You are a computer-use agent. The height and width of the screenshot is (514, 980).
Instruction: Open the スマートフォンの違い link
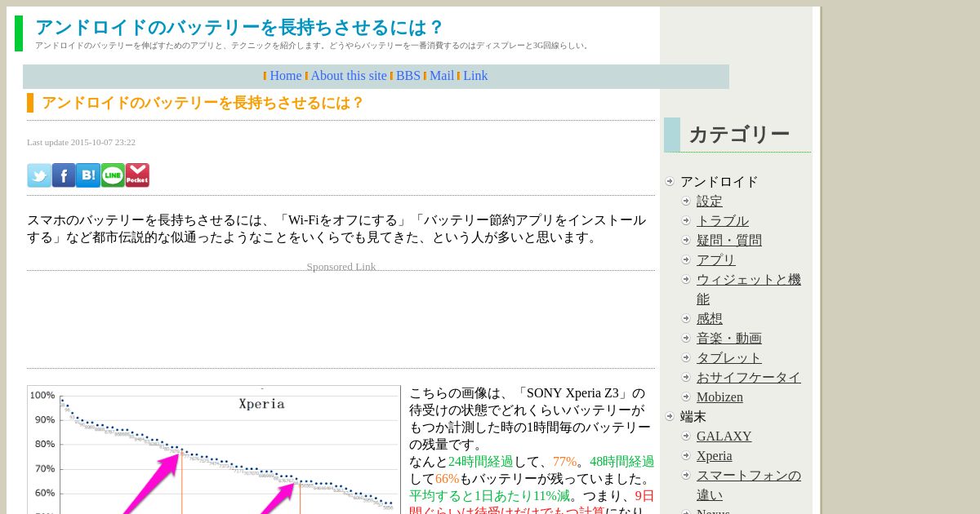tap(749, 485)
